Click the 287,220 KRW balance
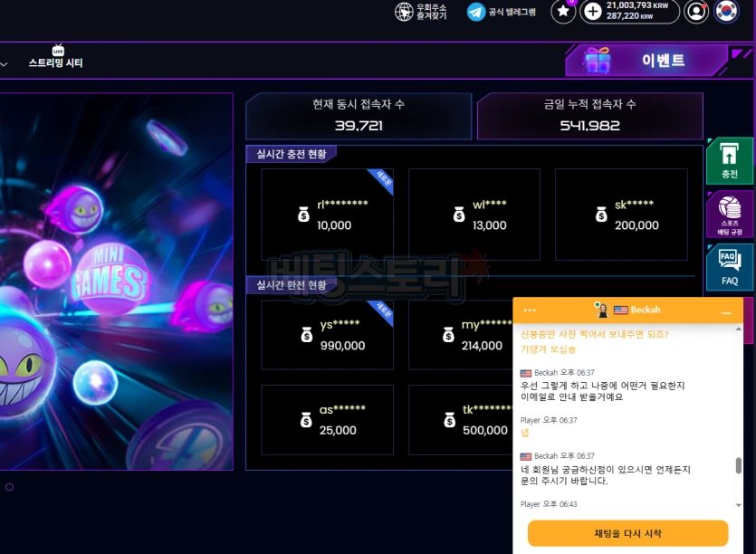This screenshot has height=554, width=756. [629, 16]
